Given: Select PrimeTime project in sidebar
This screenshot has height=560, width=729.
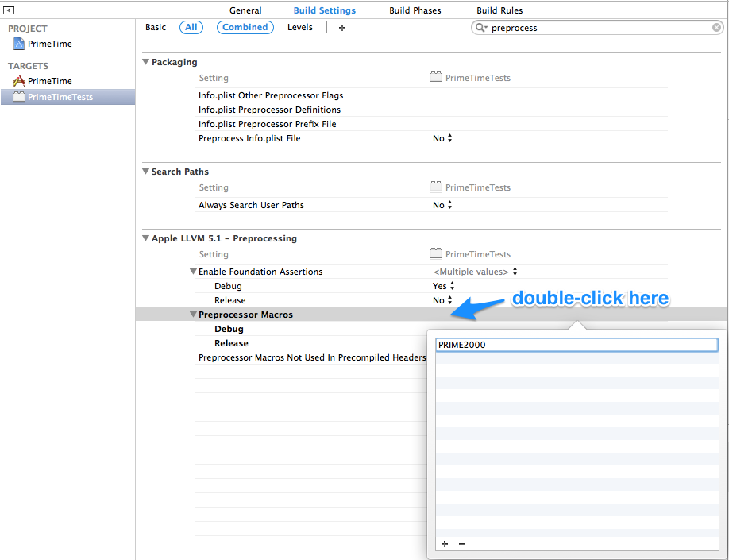Looking at the screenshot, I should pos(50,44).
